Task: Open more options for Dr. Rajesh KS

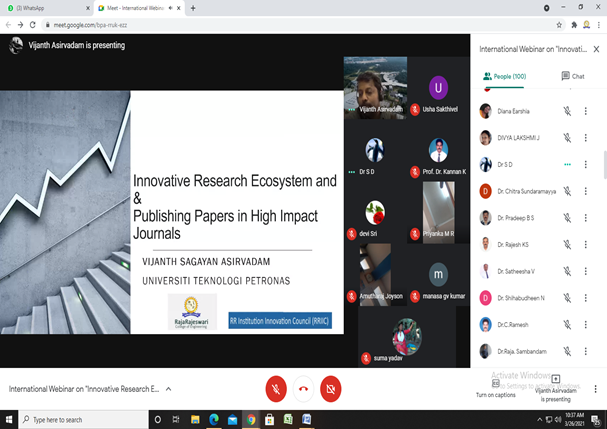Action: (585, 245)
